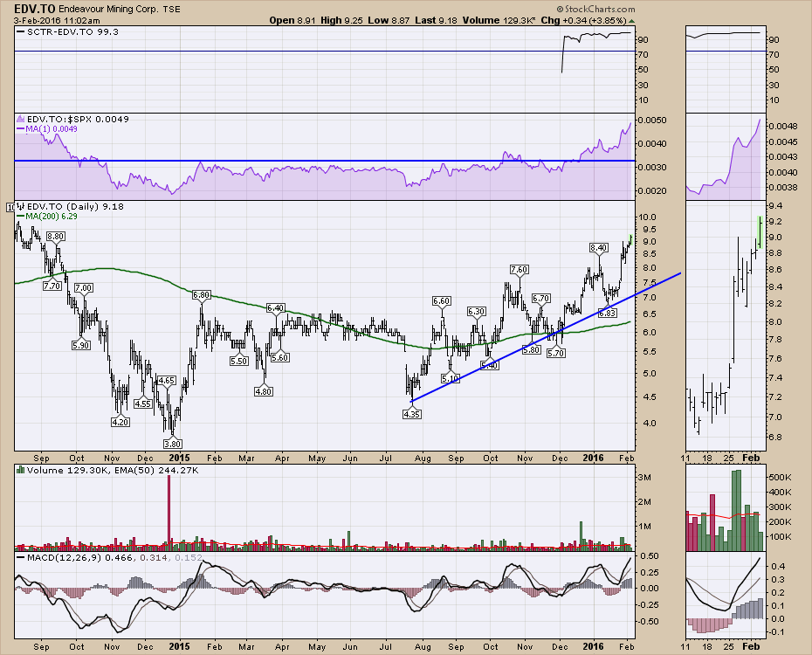Image resolution: width=812 pixels, height=655 pixels.
Task: Click the 6.60 August peak label
Action: (441, 300)
